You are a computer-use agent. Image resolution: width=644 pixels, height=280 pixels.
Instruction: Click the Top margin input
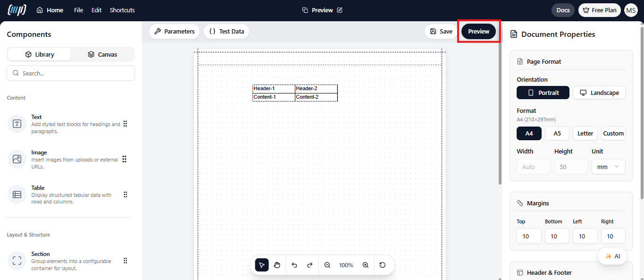click(x=529, y=236)
